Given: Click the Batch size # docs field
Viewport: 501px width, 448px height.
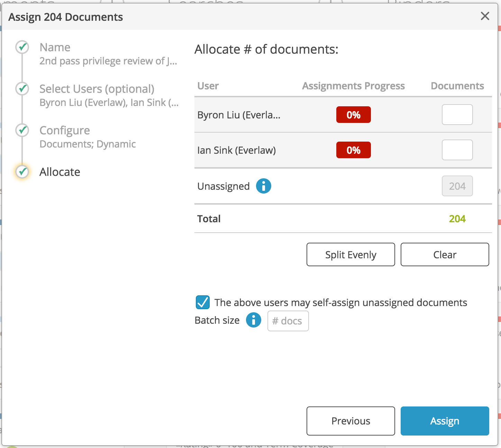Looking at the screenshot, I should (x=288, y=321).
